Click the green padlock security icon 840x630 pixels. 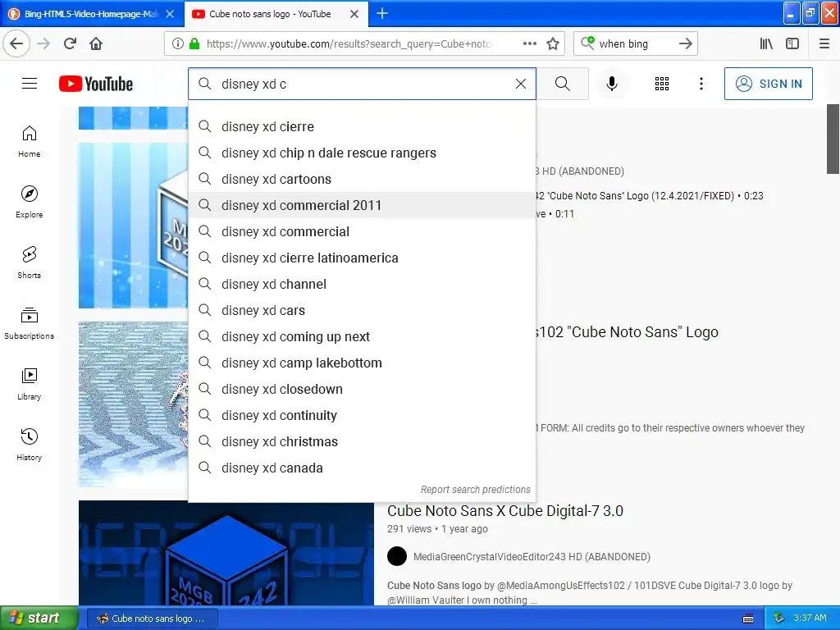(194, 43)
